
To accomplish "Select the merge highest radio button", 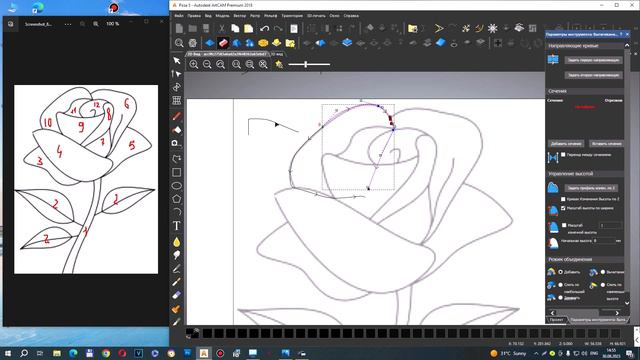I will point(560,284).
